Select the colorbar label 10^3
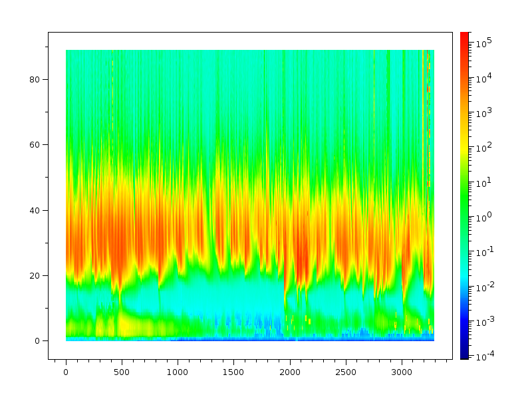This screenshot has height=399, width=532. pos(482,113)
